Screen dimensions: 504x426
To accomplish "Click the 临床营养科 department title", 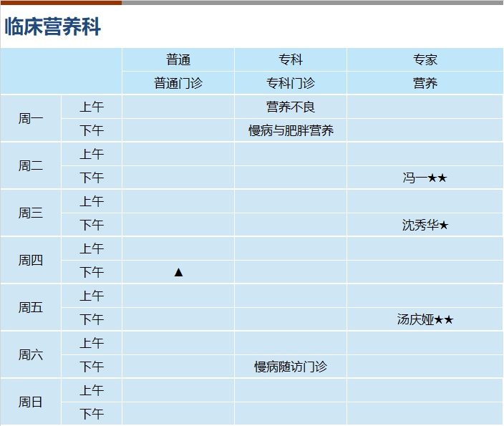I will click(x=53, y=26).
